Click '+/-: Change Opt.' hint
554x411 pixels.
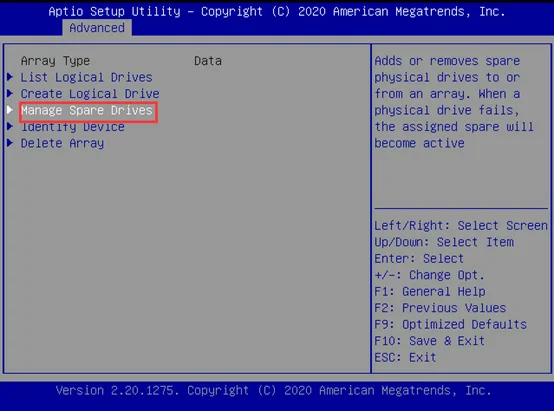coord(430,275)
